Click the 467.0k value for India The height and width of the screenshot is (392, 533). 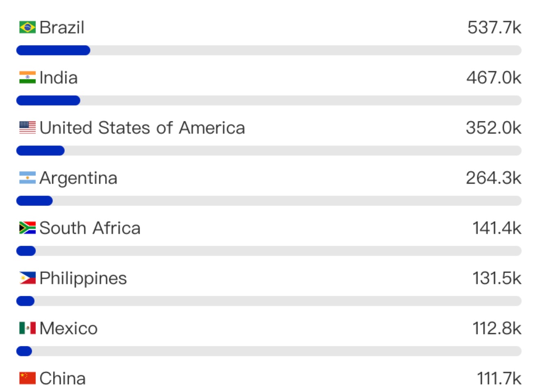[493, 77]
